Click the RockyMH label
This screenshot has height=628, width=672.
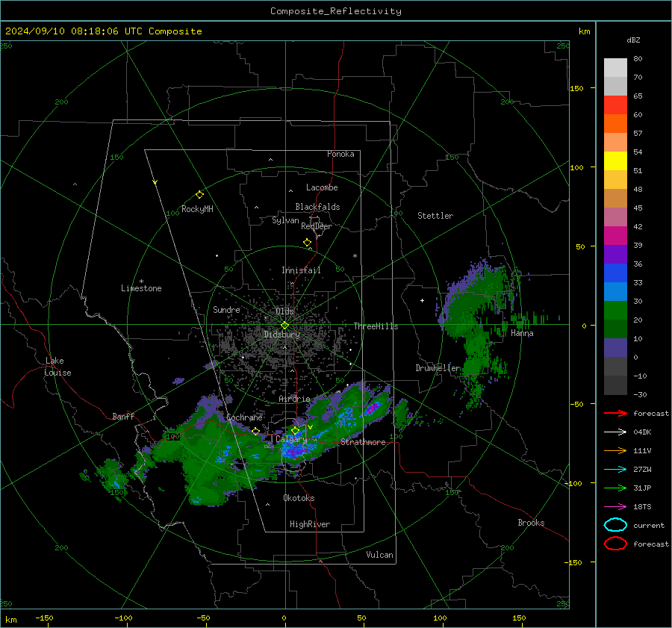click(x=197, y=209)
